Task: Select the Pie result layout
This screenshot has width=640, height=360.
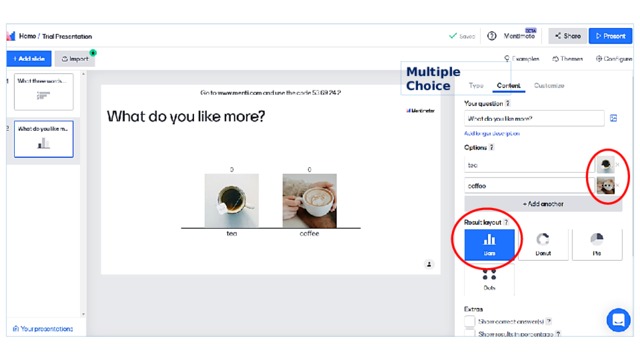Action: tap(597, 244)
